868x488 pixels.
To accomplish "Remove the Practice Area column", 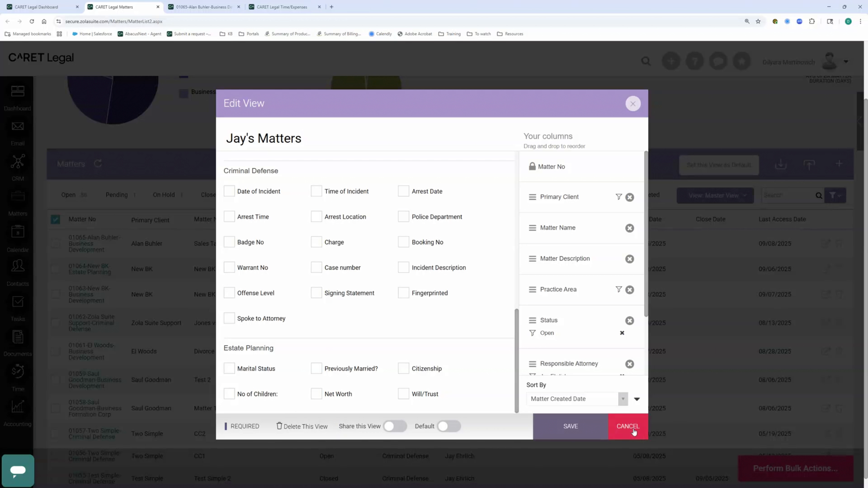I will 630,290.
